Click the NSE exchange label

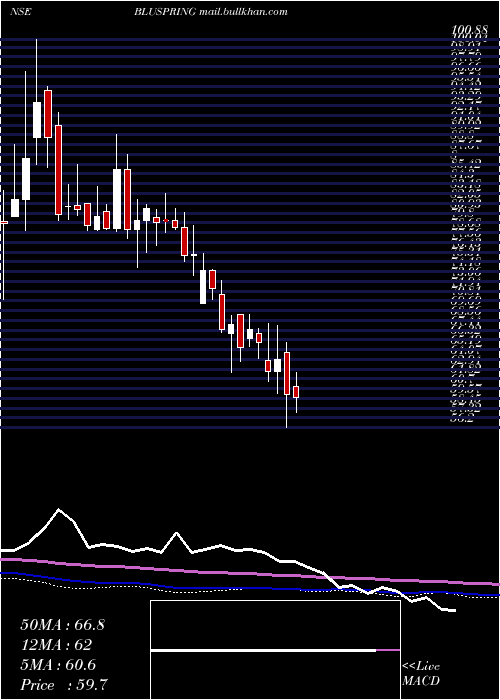click(20, 12)
